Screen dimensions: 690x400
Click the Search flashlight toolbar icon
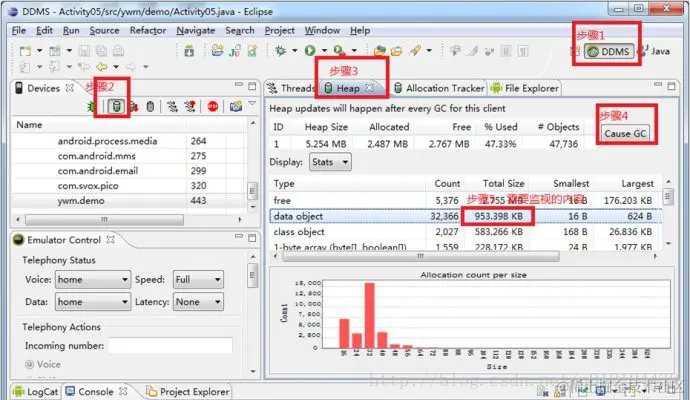coord(415,51)
